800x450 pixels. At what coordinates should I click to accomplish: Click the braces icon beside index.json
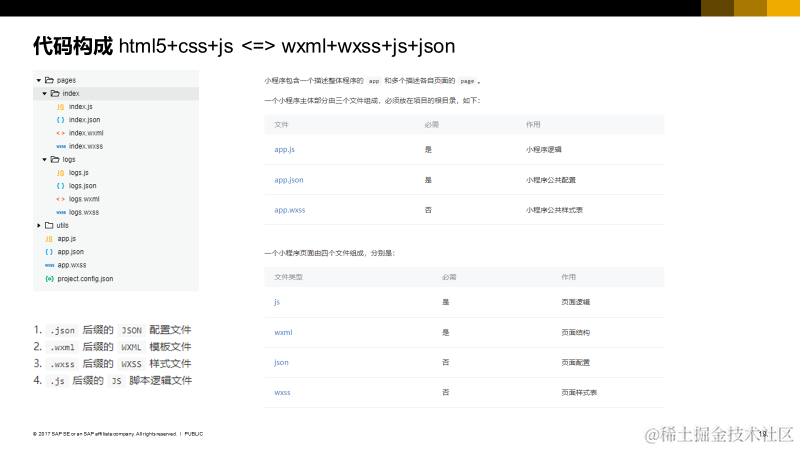click(61, 120)
